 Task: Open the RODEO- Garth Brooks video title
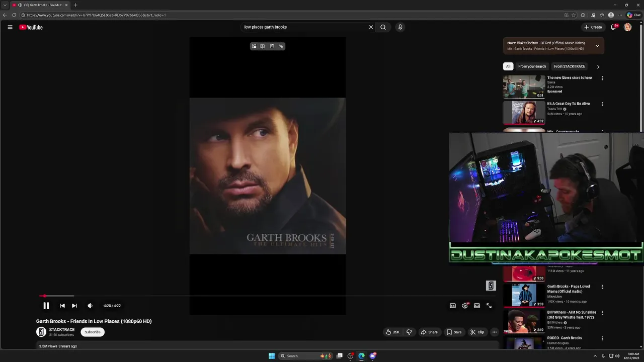[565, 338]
